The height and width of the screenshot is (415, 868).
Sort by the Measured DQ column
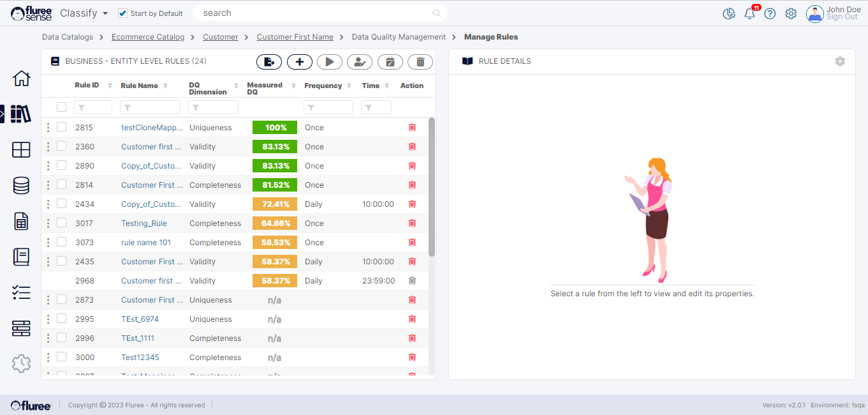pyautogui.click(x=293, y=86)
